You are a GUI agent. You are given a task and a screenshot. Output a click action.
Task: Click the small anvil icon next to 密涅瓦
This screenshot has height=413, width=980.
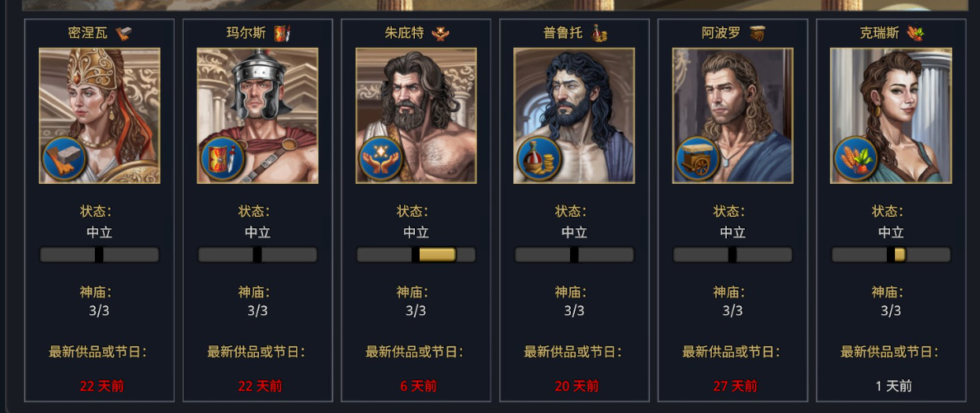click(x=124, y=33)
